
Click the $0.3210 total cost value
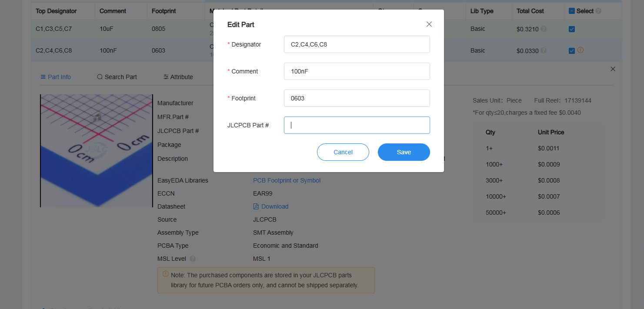coord(527,29)
